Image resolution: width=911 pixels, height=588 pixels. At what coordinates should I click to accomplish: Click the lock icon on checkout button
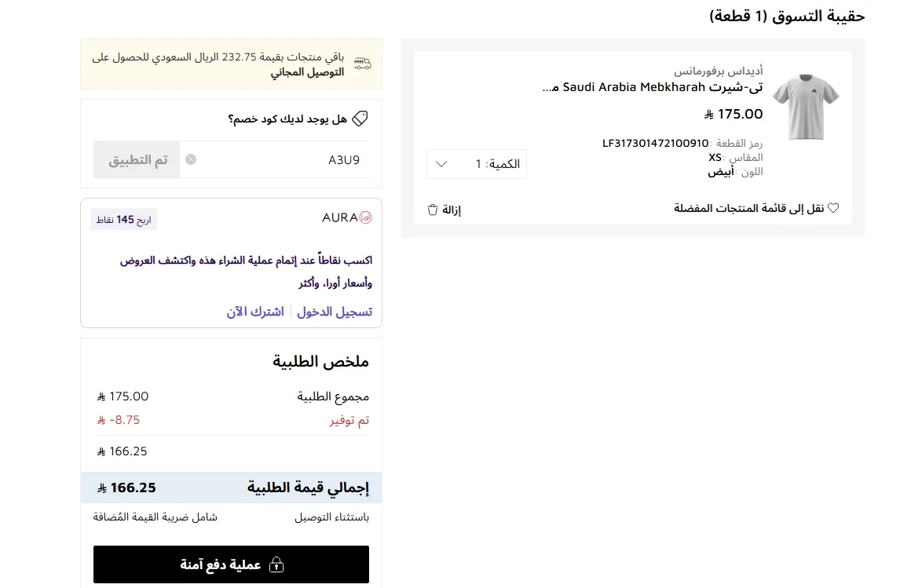(x=276, y=564)
